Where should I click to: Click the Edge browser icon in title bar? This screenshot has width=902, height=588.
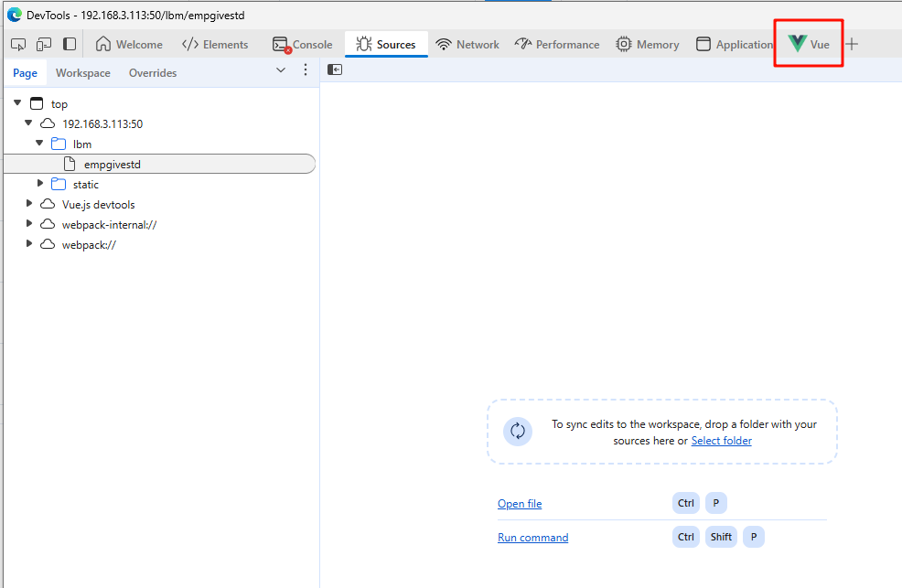15,15
